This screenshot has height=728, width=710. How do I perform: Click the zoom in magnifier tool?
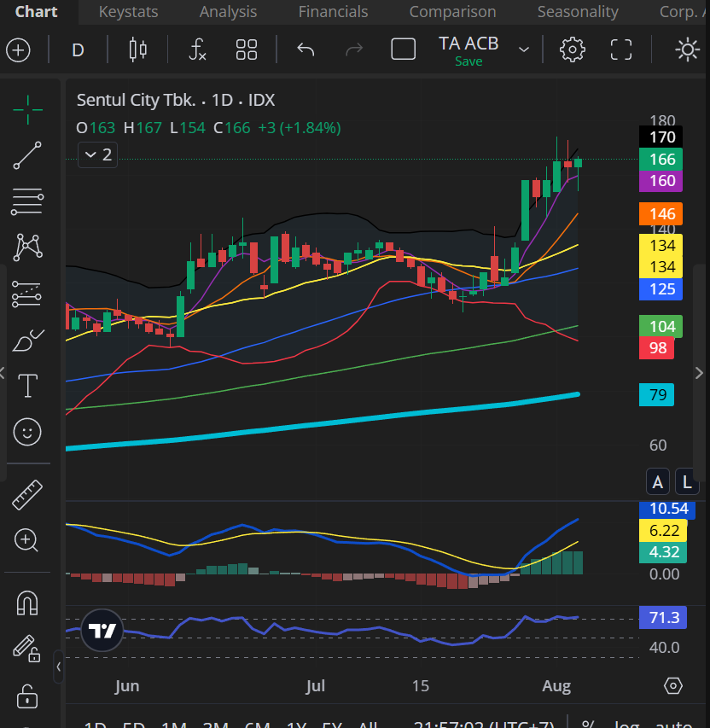pos(26,540)
